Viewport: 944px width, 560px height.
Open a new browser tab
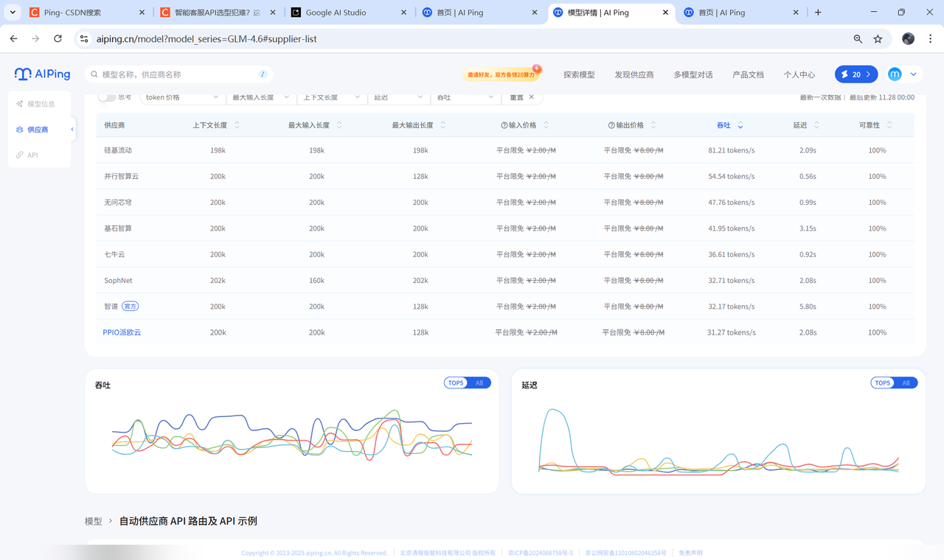click(x=818, y=13)
